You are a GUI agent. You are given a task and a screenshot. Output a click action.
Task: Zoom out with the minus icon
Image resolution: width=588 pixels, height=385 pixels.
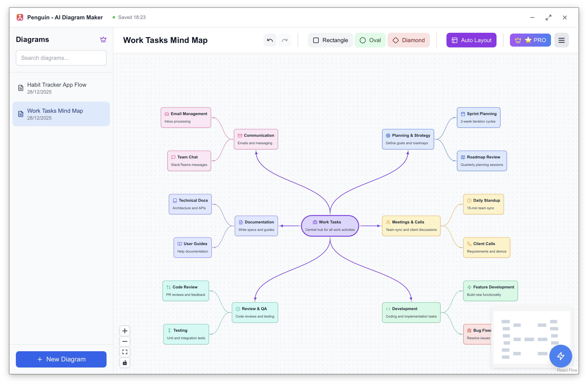click(125, 341)
